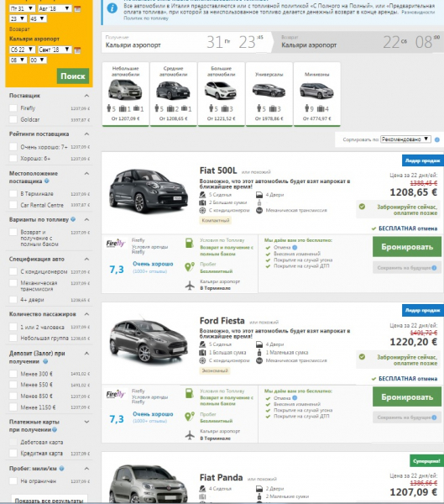
Task: Open the pickup month dropdown Авг '18
Action: 55,8
